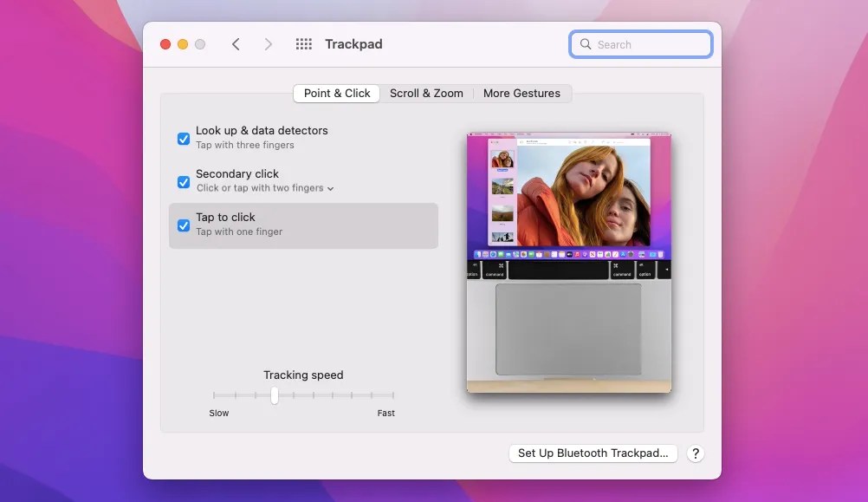Click the forward navigation chevron

click(x=269, y=43)
